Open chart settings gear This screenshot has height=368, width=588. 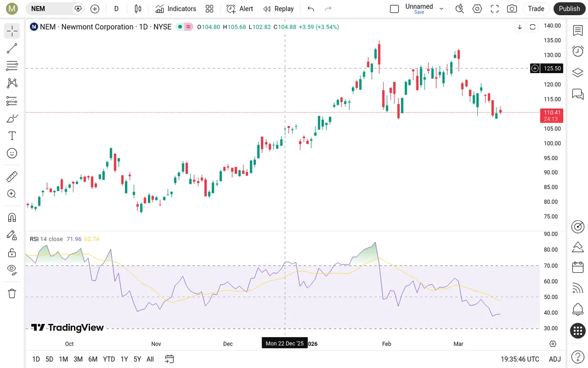coord(477,9)
